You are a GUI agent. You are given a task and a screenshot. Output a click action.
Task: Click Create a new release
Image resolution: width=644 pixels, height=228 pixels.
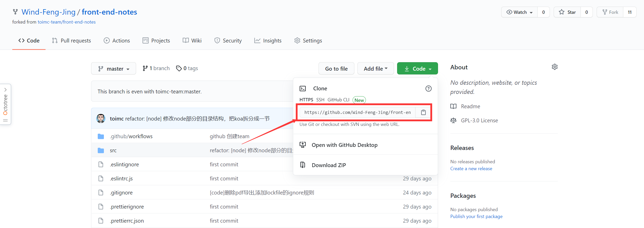[471, 169]
